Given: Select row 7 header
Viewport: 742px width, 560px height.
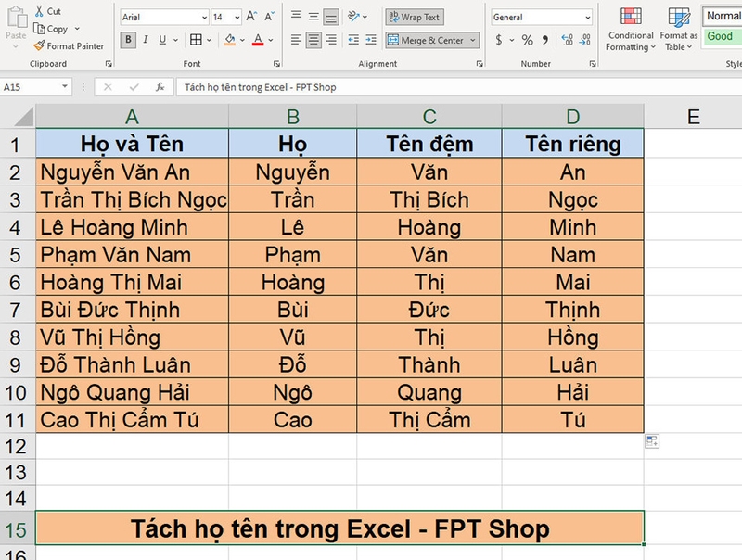Looking at the screenshot, I should pos(17,310).
